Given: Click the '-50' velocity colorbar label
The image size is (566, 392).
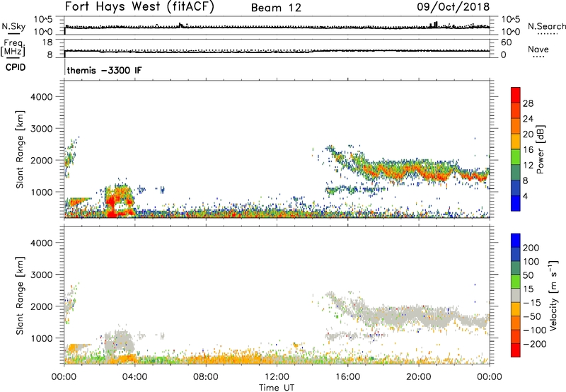Looking at the screenshot, I should (532, 316).
